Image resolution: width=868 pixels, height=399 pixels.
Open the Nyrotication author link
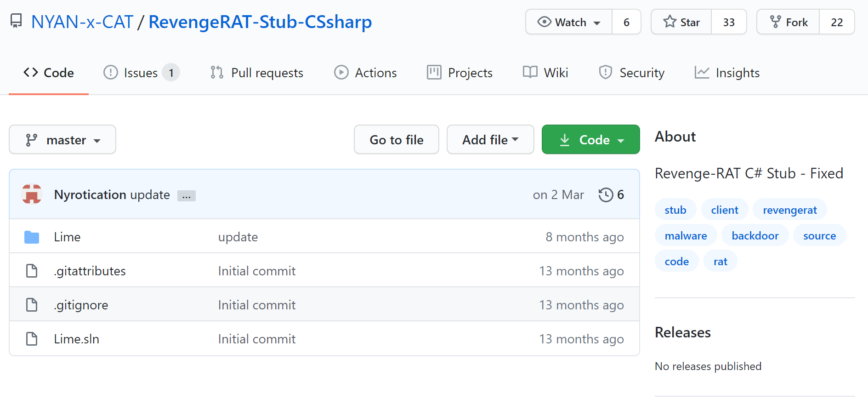(x=90, y=195)
